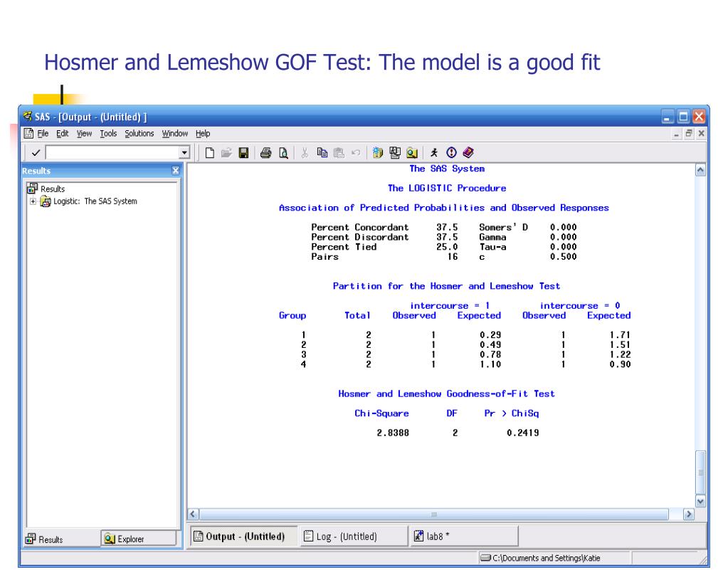Click the Percent Tied value 25.0
The image size is (728, 587).
click(447, 247)
